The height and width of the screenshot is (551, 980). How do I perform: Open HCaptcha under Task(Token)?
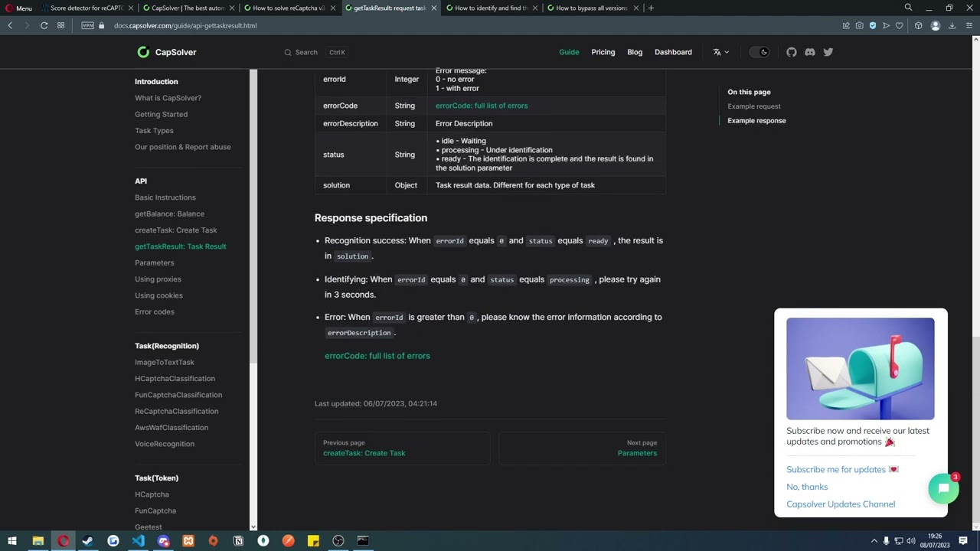pyautogui.click(x=152, y=494)
